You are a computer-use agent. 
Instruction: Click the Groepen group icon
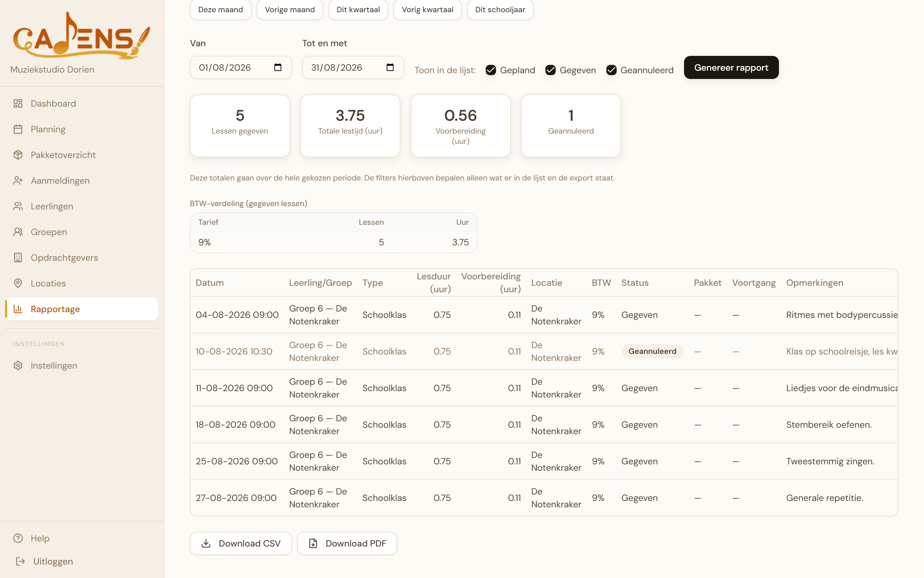18,232
